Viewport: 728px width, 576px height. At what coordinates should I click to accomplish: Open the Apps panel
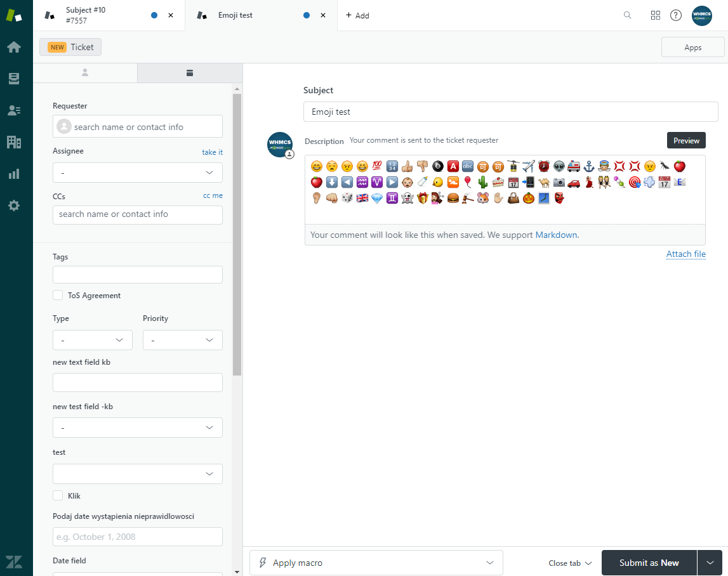tap(692, 47)
